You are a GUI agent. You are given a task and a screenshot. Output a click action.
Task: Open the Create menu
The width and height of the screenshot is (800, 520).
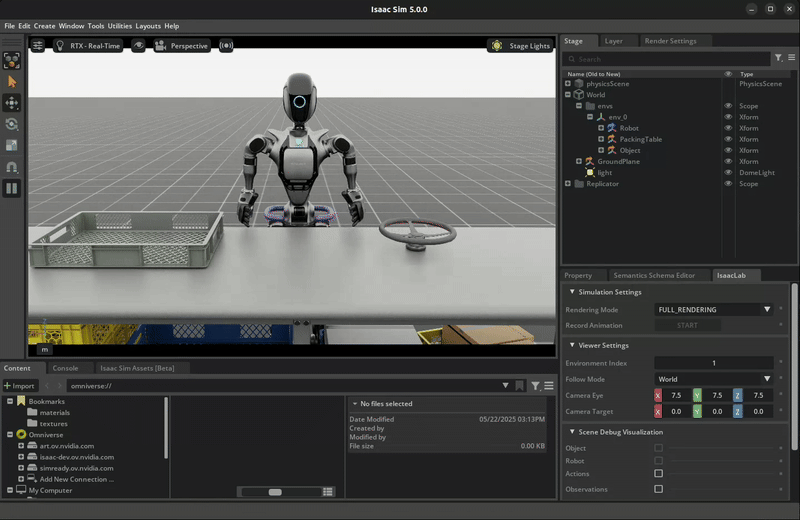[44, 26]
